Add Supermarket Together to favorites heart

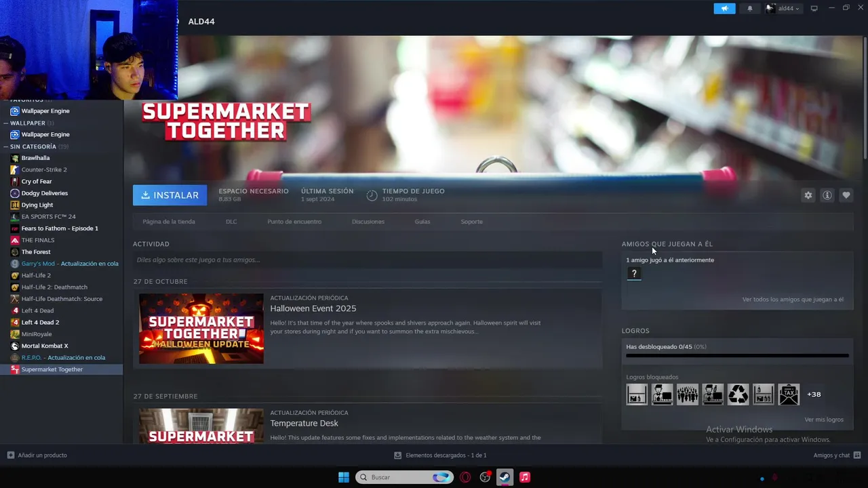[846, 195]
